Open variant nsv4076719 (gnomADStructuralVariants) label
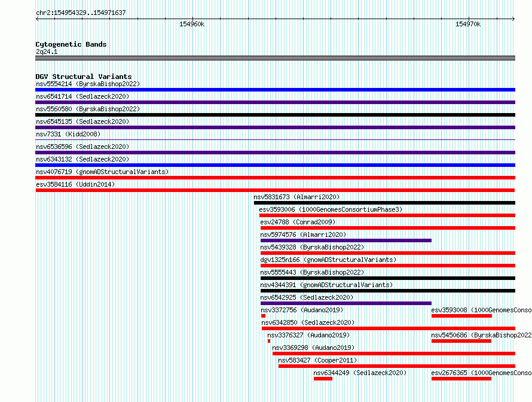532x402 pixels. pos(102,172)
